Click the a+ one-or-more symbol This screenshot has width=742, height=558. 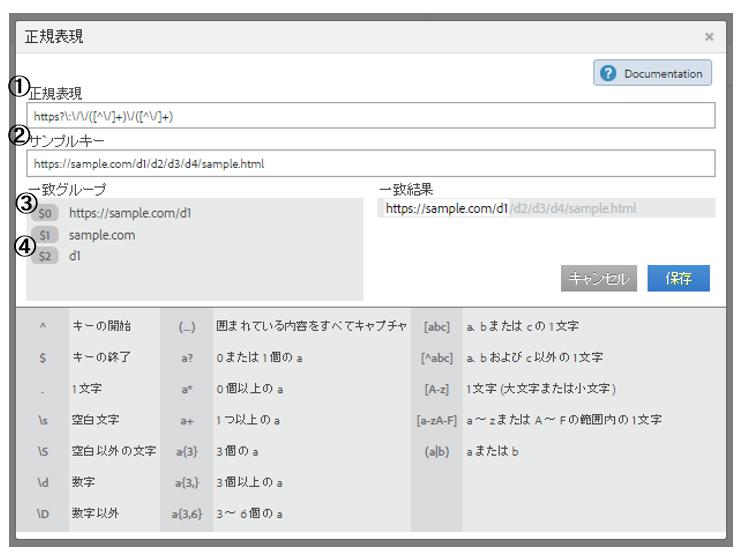coord(187,420)
